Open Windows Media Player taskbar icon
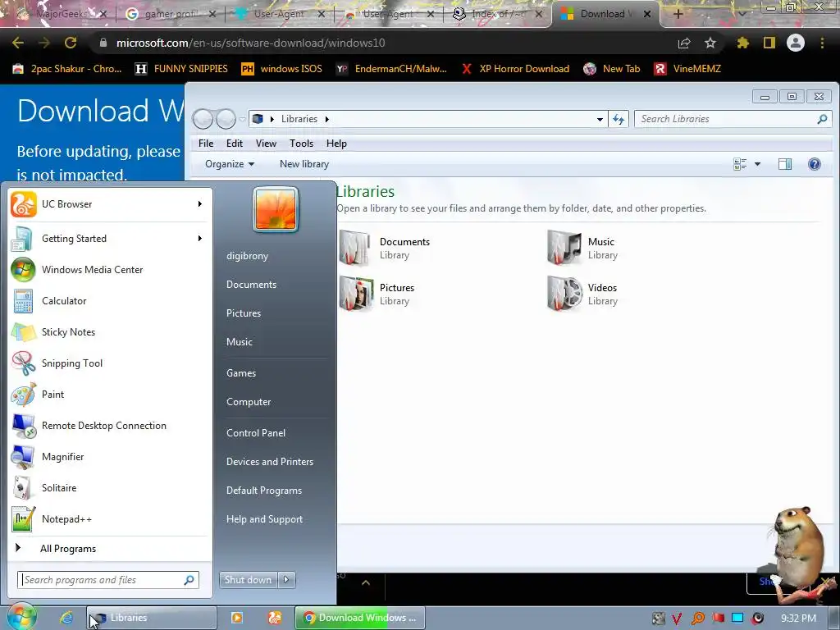This screenshot has width=840, height=630. [237, 618]
